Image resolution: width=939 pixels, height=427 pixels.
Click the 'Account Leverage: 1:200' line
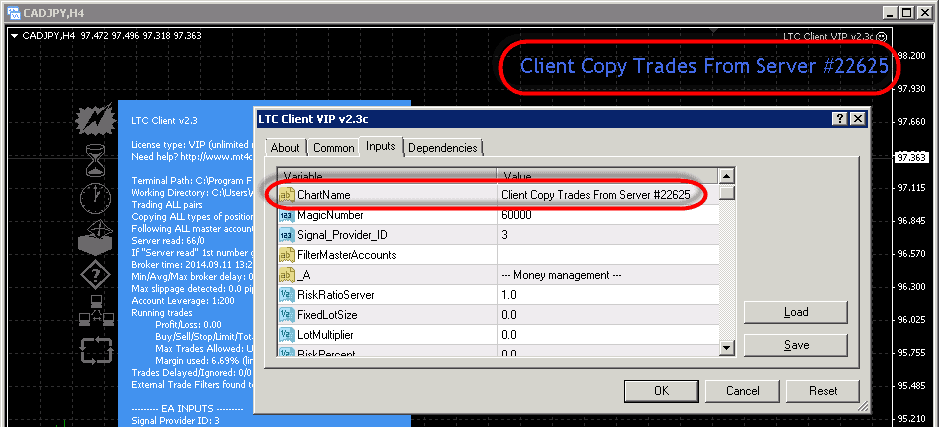(x=183, y=301)
